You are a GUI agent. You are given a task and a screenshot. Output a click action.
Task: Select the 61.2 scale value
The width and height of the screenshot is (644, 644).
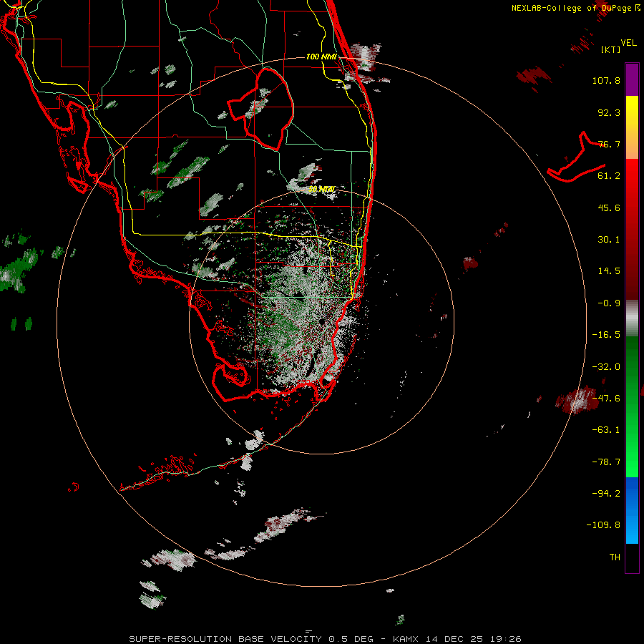pos(609,176)
